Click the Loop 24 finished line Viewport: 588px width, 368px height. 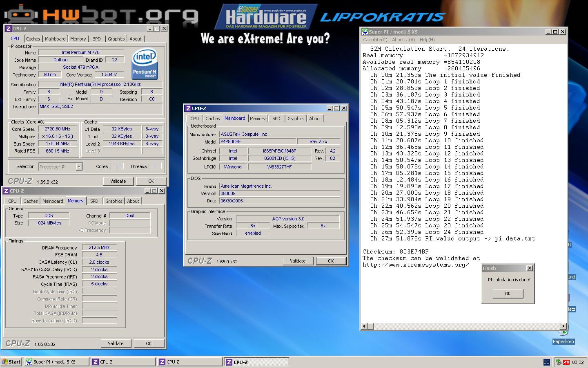pyautogui.click(x=427, y=232)
